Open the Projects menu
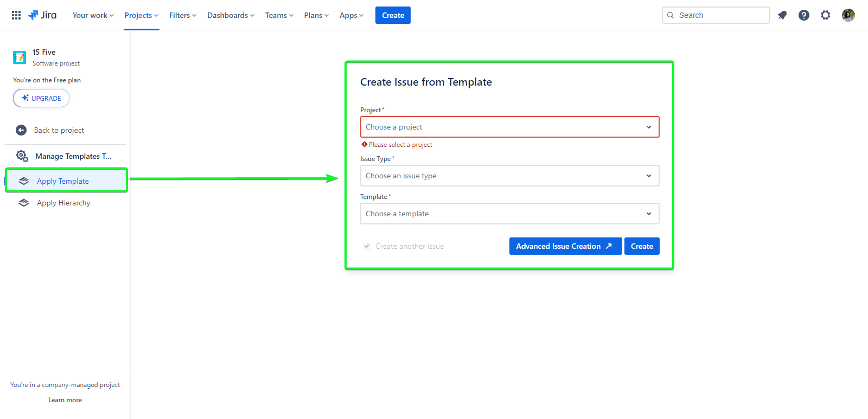Image resolution: width=868 pixels, height=419 pixels. (141, 15)
